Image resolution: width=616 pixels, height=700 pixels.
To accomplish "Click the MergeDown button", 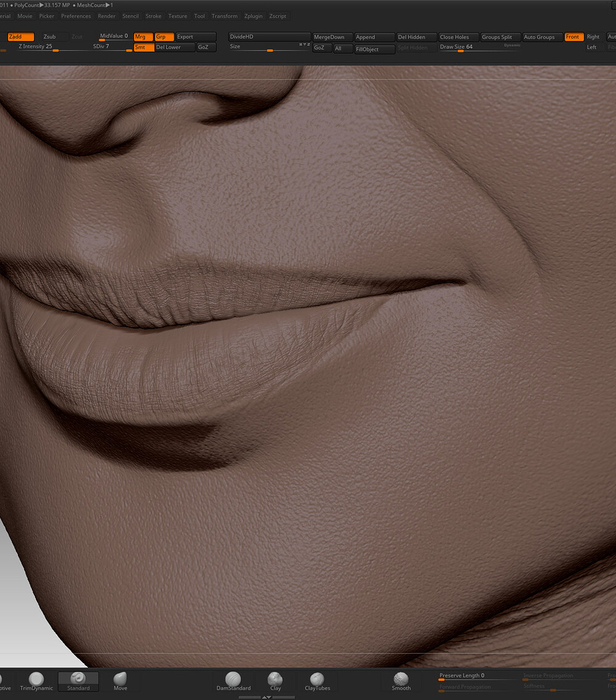I will point(333,37).
